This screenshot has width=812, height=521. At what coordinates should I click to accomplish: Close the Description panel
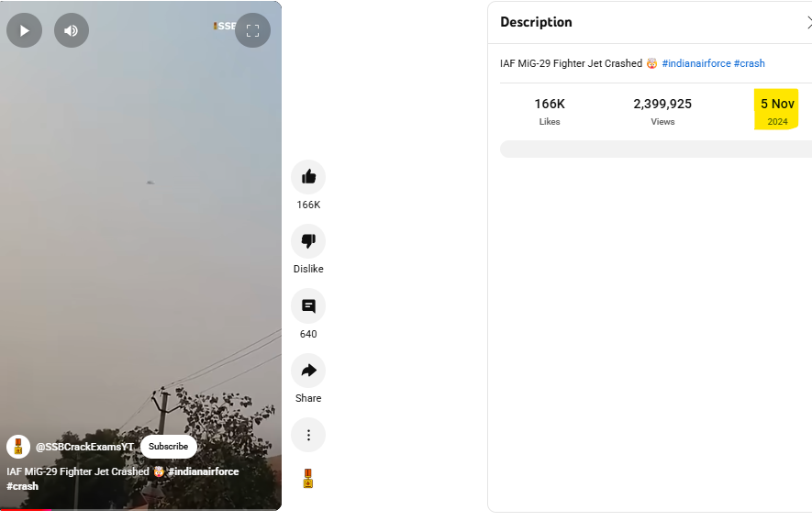[x=809, y=22]
